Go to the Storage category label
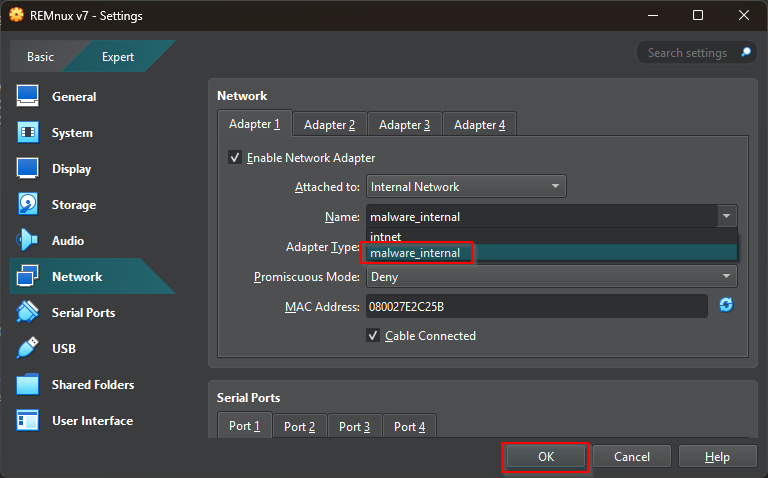The height and width of the screenshot is (478, 768). tap(74, 205)
